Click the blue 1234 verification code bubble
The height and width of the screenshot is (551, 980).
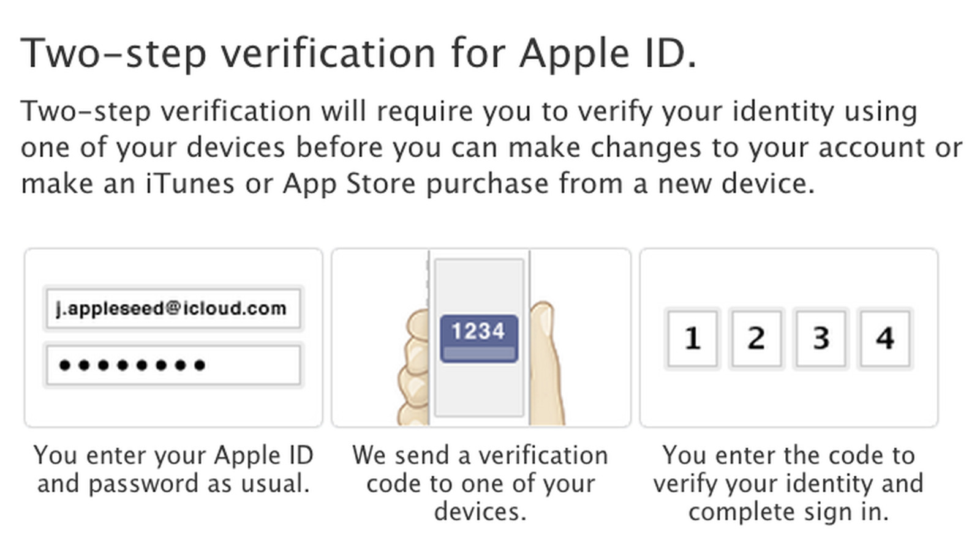point(479,332)
